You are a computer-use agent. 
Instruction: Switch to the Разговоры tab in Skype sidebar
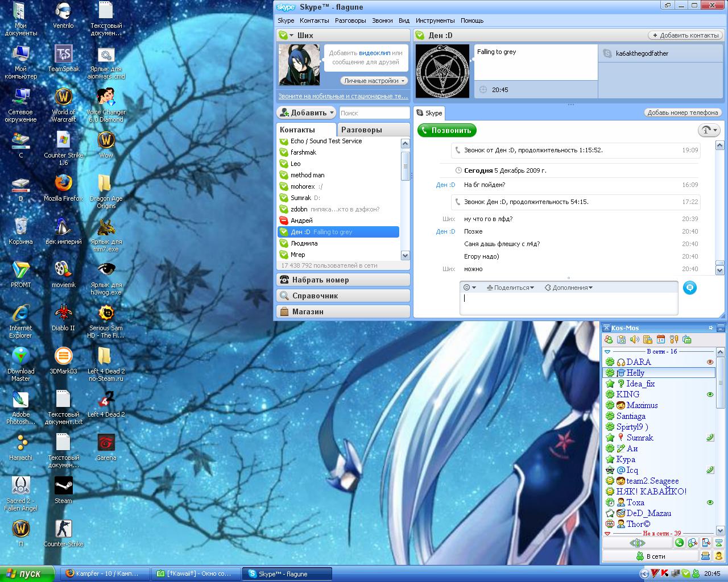click(x=374, y=130)
